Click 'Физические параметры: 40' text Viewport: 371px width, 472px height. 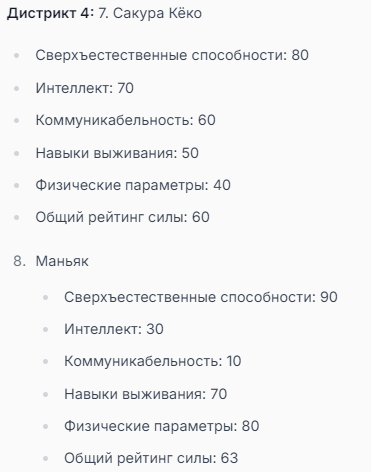pos(133,185)
